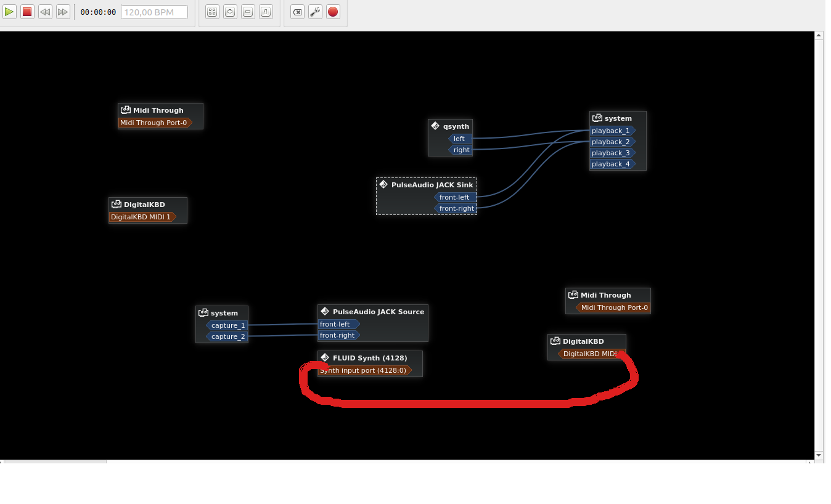Screen dimensions: 831x504
Task: Reset canvas zoom to 100%
Action: [266, 12]
